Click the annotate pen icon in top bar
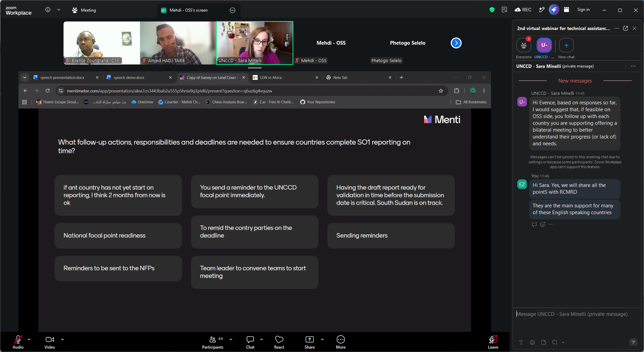Viewport: 644px width, 352px height. click(542, 10)
